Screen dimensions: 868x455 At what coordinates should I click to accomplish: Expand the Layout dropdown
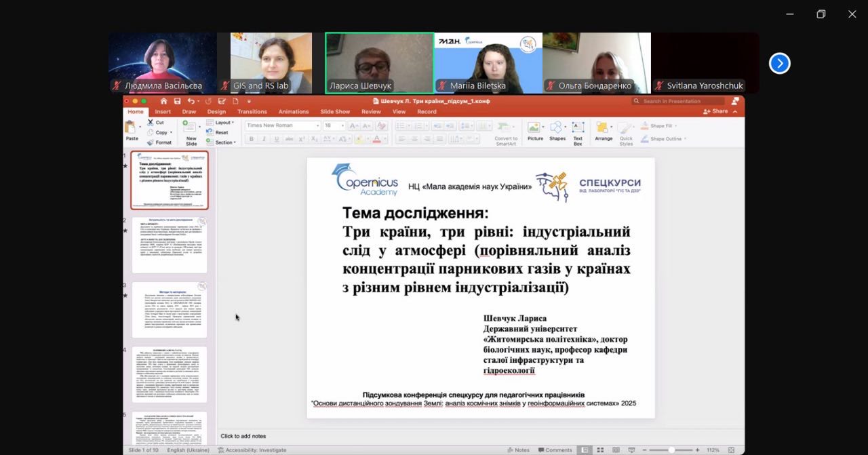[223, 123]
